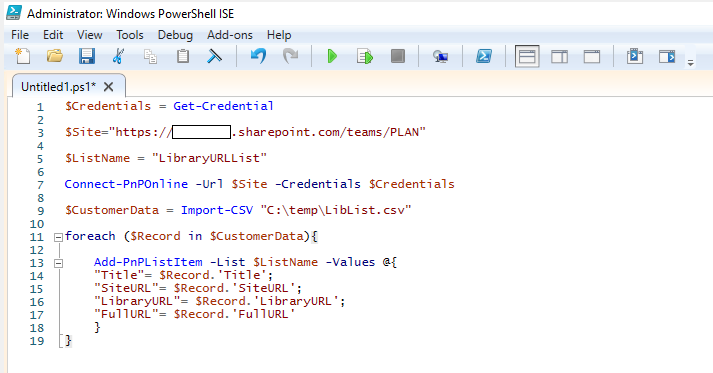Show script pane on the right layout
Viewport: 713px width, 373px height.
point(559,57)
